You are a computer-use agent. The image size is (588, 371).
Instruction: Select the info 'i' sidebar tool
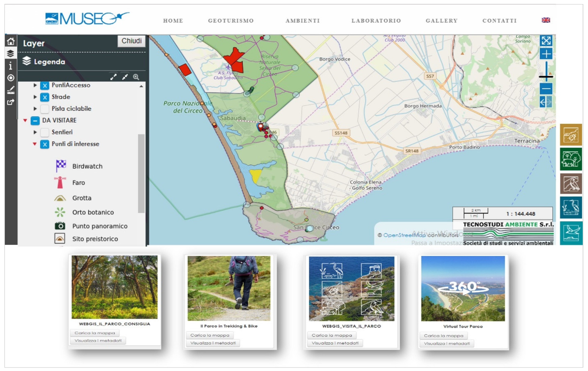10,66
